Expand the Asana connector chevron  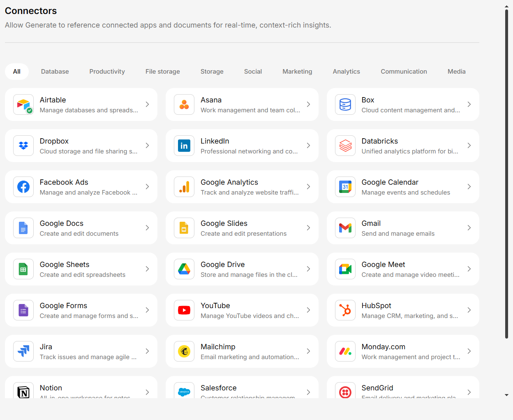308,104
